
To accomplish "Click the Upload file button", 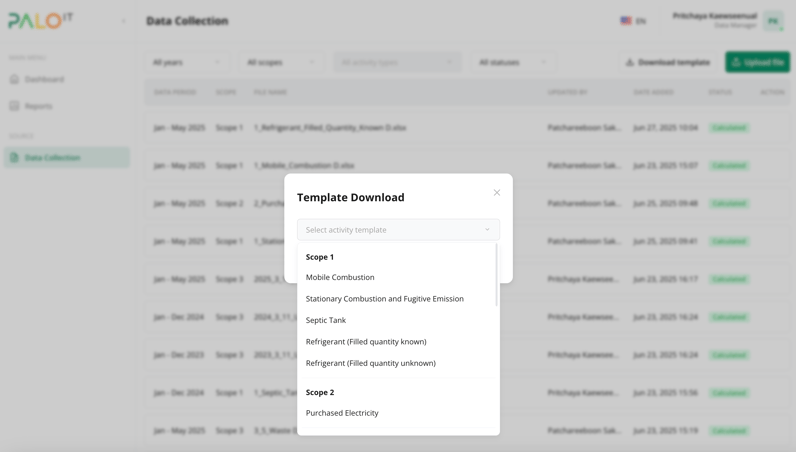I will point(757,62).
